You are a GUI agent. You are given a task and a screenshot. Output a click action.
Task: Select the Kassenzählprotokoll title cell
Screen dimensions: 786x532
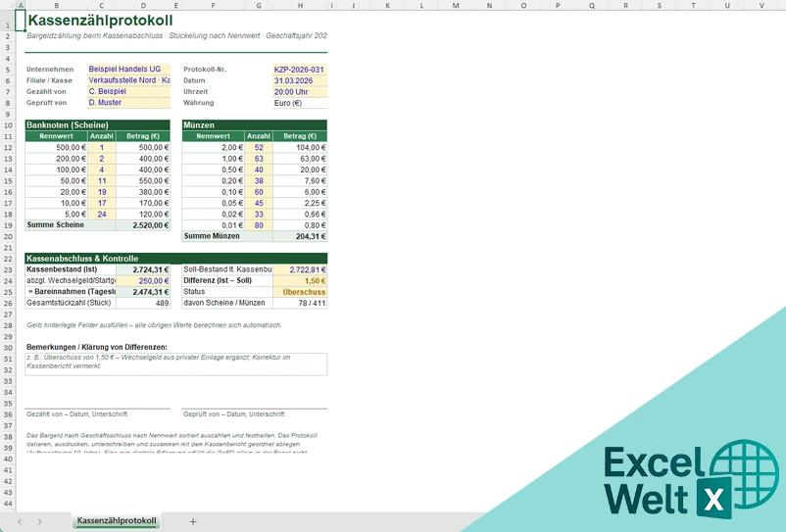pos(100,21)
